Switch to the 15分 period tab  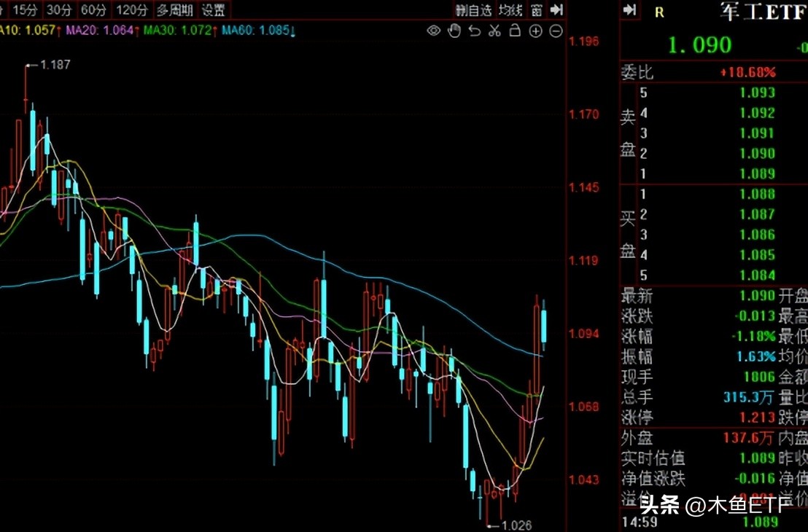click(x=23, y=10)
